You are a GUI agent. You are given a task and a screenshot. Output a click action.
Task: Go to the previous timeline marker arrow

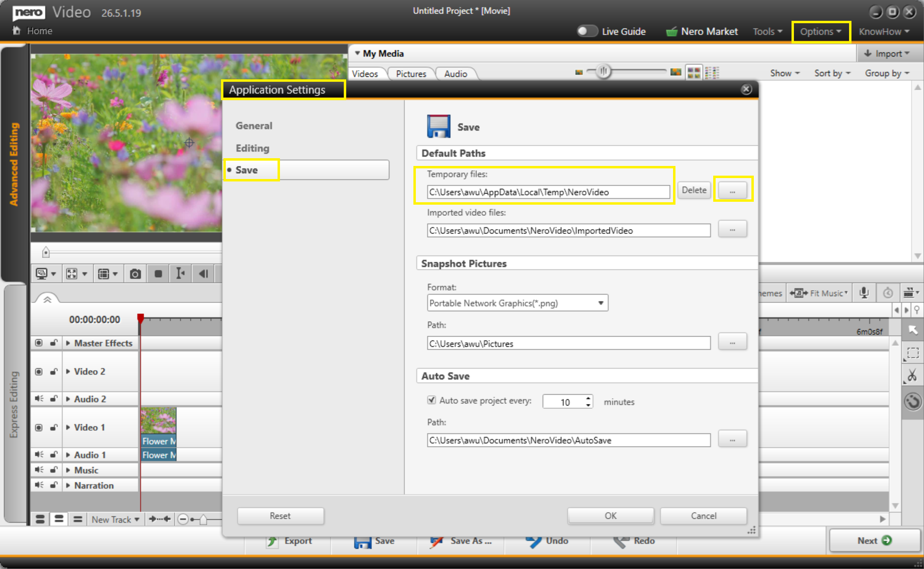[896, 310]
